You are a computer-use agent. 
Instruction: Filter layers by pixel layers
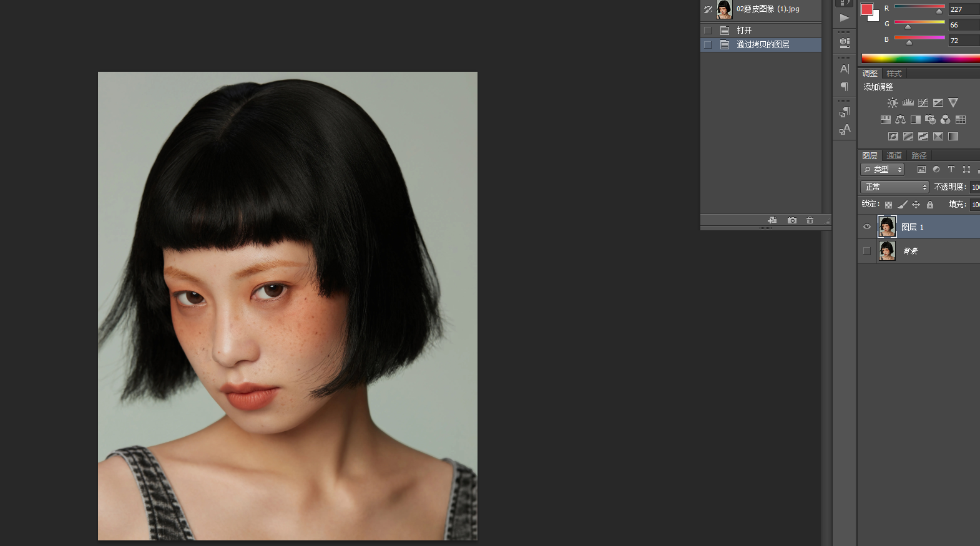pos(921,170)
